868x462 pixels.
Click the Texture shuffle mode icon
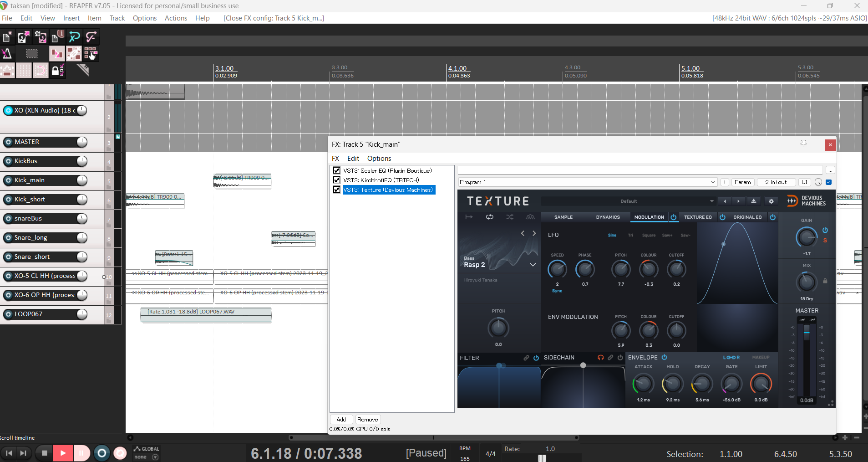(510, 217)
